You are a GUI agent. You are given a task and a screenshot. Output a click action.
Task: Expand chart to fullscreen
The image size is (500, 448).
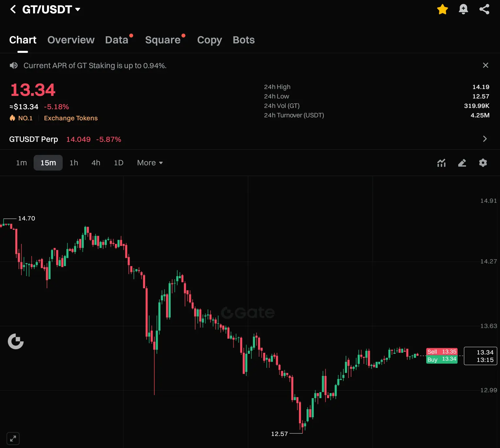(x=13, y=439)
